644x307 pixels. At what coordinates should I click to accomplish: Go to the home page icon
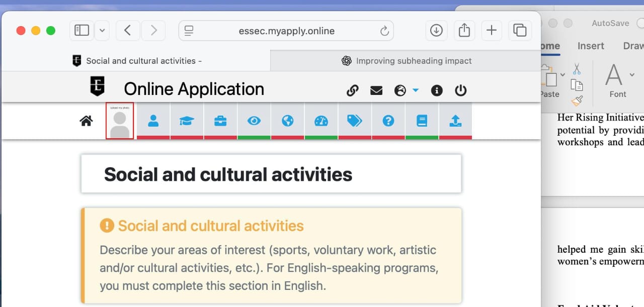(86, 121)
